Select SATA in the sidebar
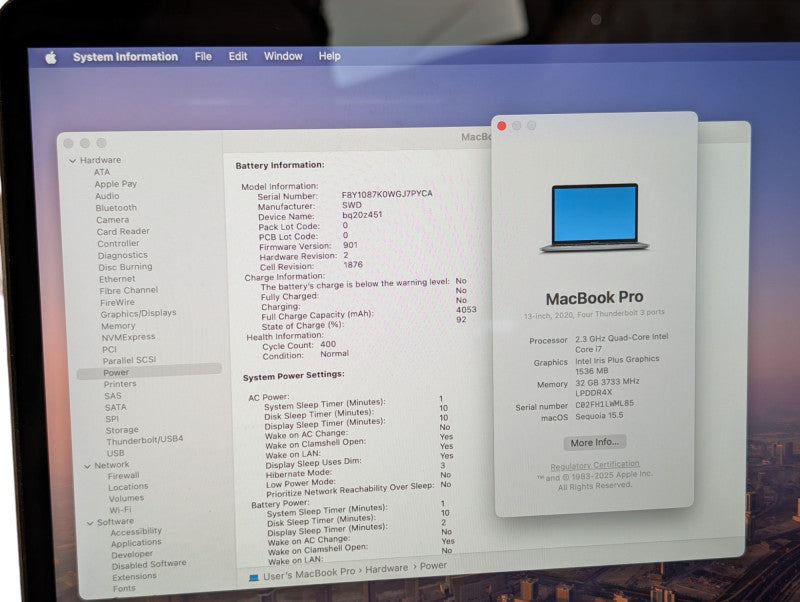 coord(115,408)
